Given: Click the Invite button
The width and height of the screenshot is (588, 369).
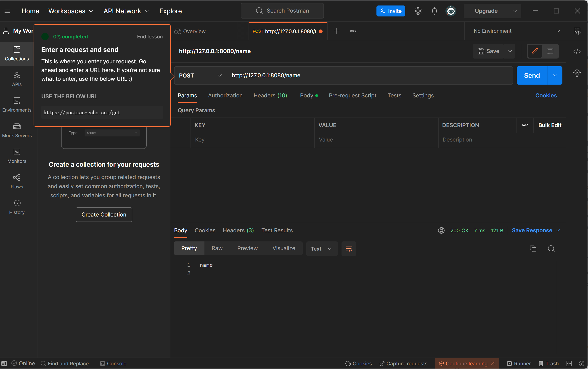Looking at the screenshot, I should [x=391, y=11].
